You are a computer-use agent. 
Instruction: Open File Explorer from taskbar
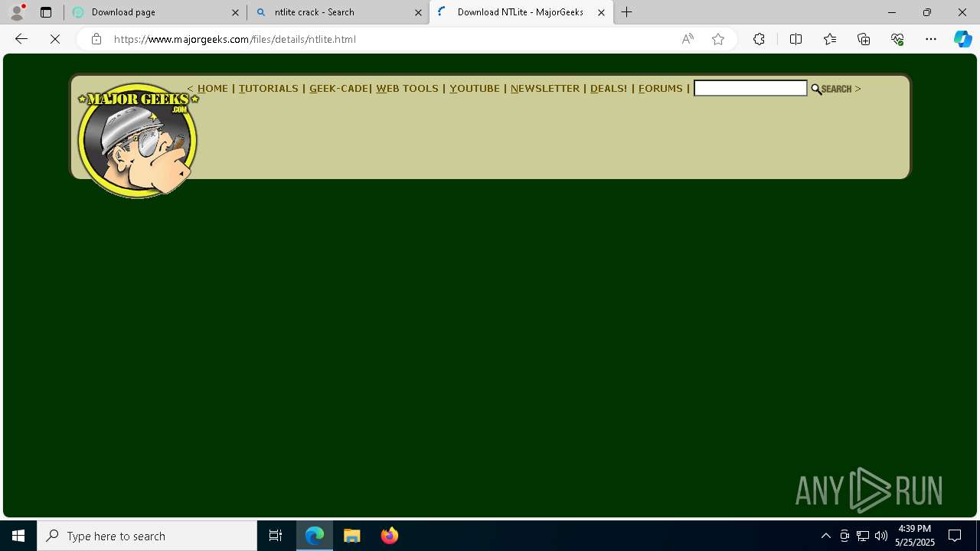pos(352,536)
